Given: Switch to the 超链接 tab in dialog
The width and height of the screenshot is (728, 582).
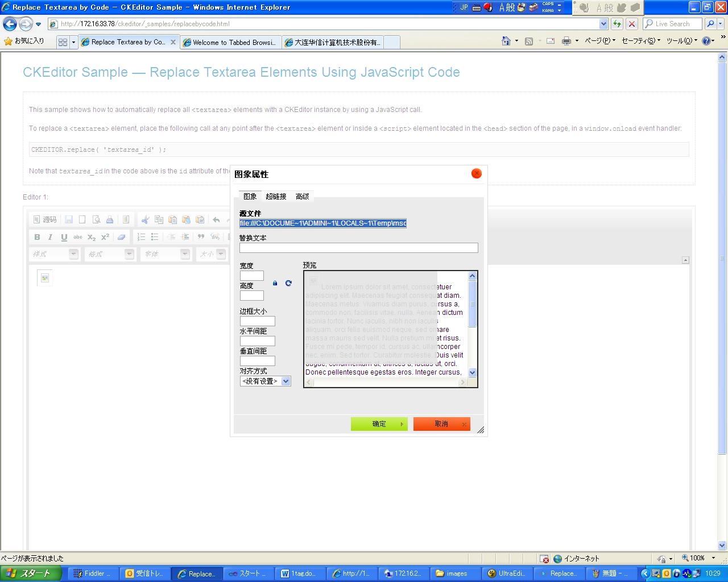Looking at the screenshot, I should [x=276, y=196].
